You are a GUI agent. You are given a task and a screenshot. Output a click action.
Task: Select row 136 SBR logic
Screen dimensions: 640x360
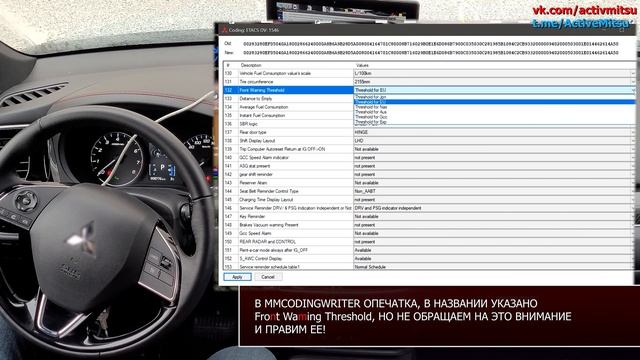(x=288, y=124)
